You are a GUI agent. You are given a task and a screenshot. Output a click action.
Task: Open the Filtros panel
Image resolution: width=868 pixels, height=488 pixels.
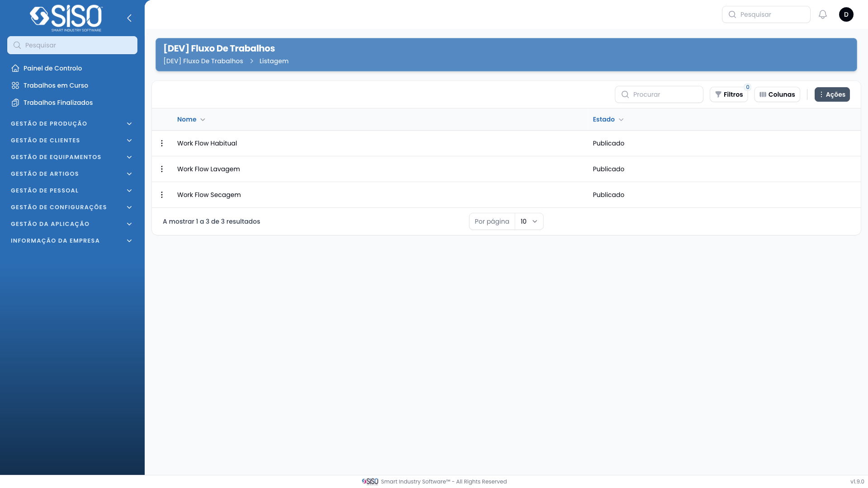[x=729, y=94]
